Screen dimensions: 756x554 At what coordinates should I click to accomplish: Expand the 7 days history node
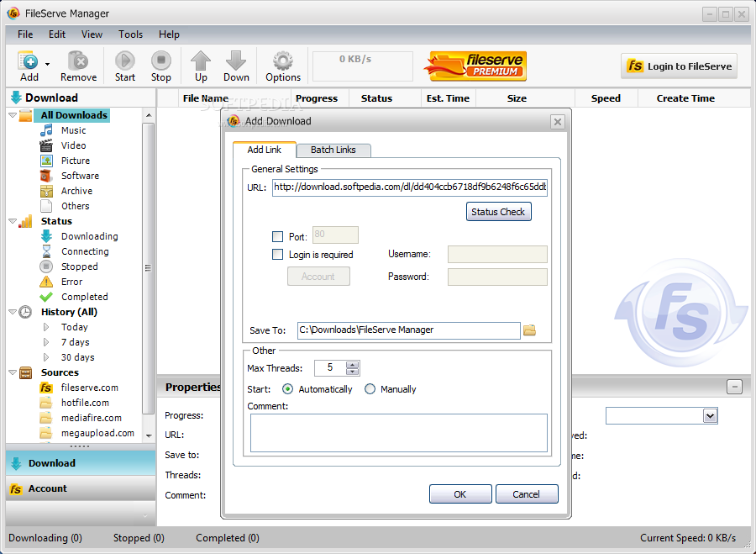coord(46,342)
